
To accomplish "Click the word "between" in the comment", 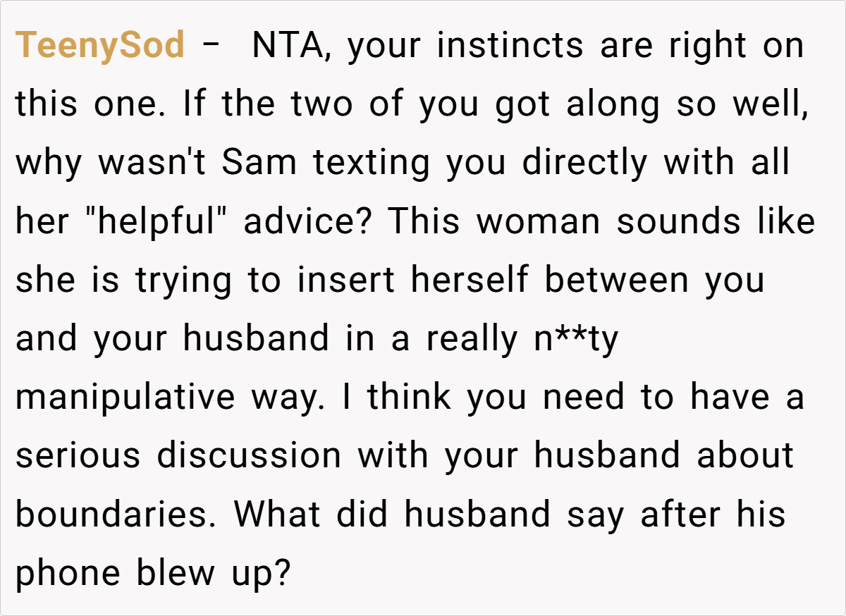I will pos(615,281).
